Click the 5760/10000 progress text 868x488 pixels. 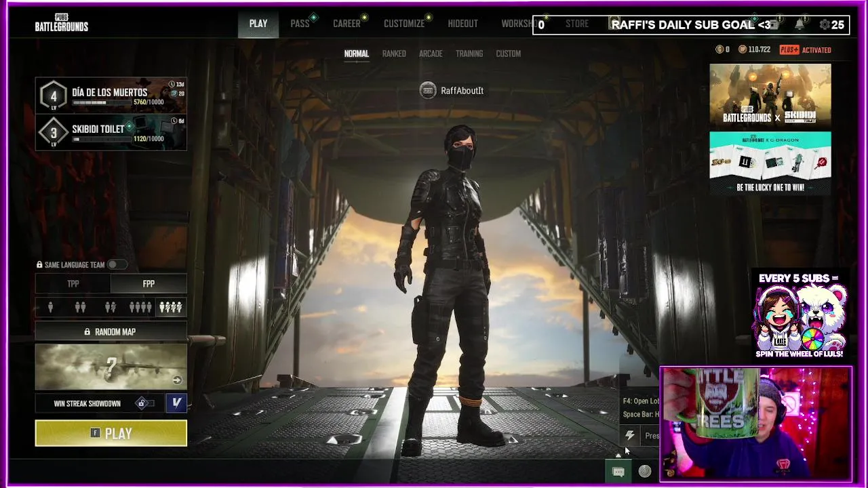pyautogui.click(x=149, y=102)
